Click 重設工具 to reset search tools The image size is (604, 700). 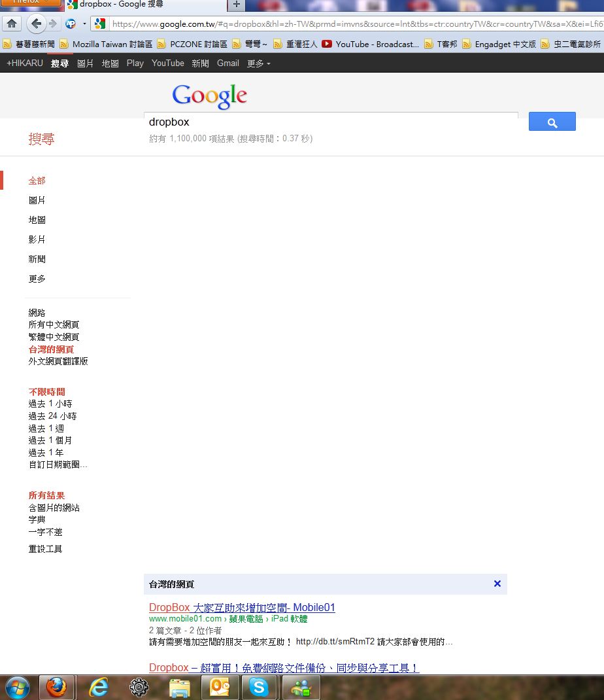45,549
